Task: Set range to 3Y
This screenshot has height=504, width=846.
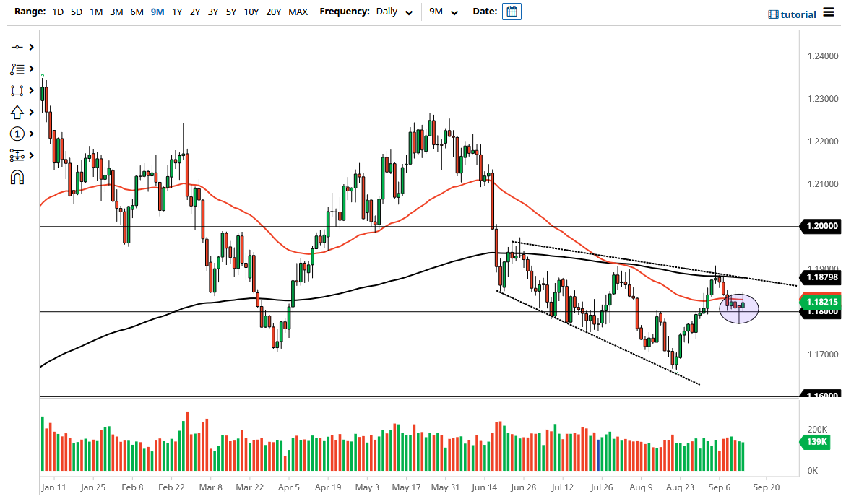Action: (x=213, y=12)
